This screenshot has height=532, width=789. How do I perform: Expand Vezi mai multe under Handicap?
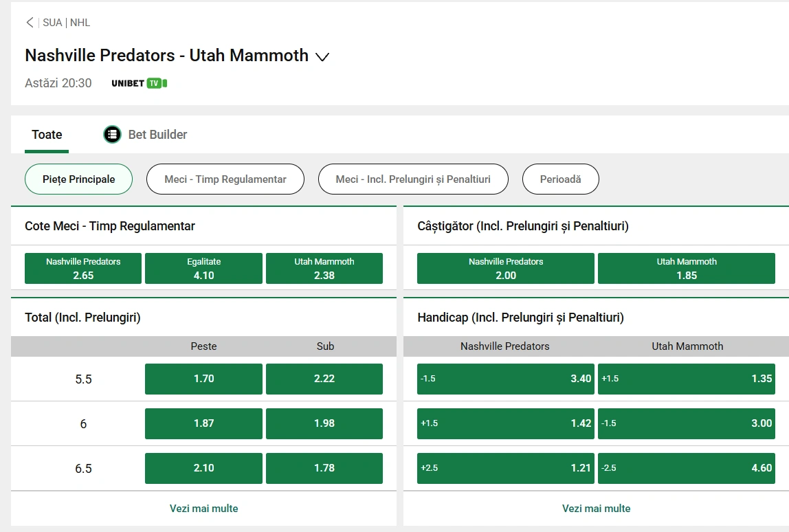[596, 509]
